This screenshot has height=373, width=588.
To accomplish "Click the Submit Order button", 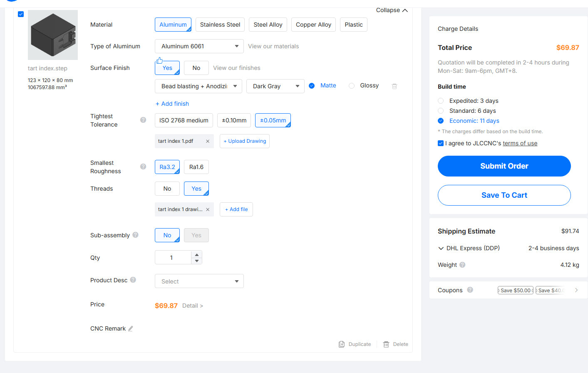I will (504, 166).
